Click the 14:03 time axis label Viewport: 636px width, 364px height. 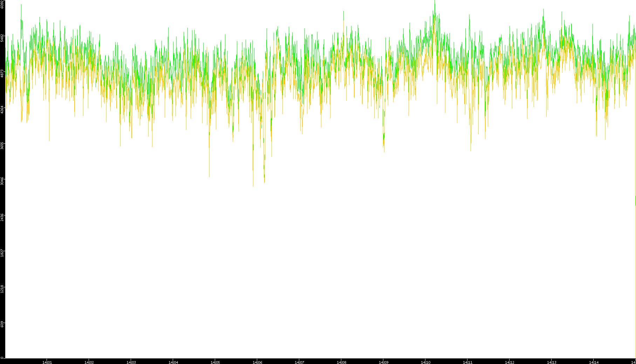pyautogui.click(x=131, y=362)
